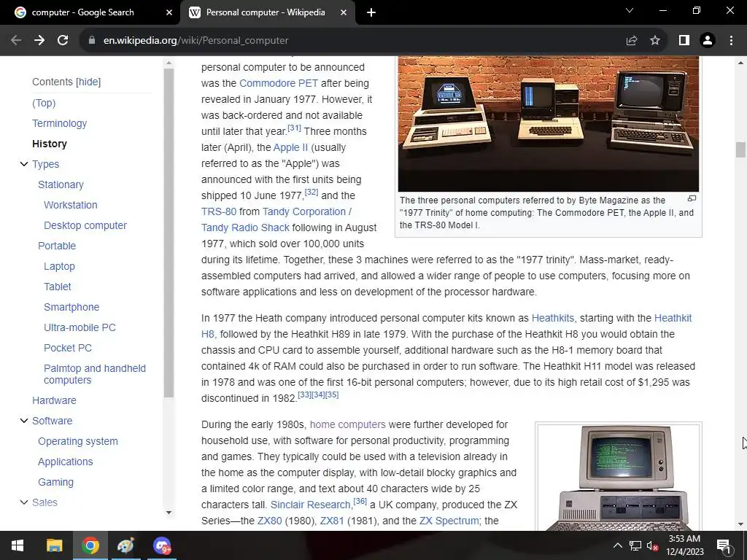The height and width of the screenshot is (560, 747).
Task: Go to Applications subsection
Action: 65,462
